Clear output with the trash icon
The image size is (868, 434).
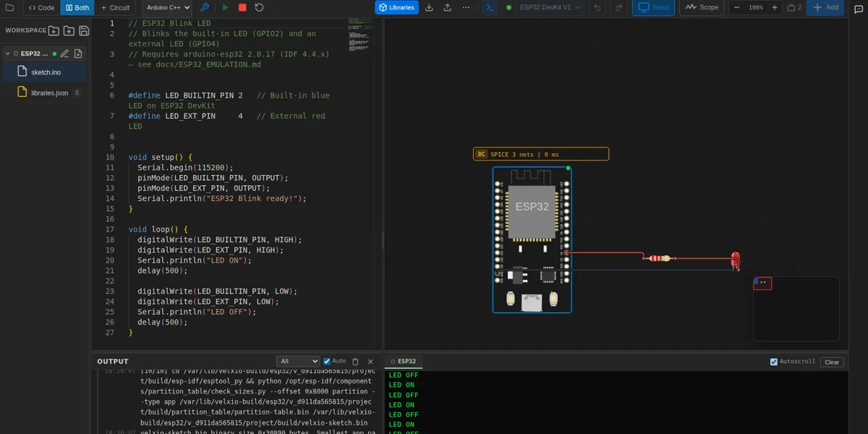[x=355, y=361]
